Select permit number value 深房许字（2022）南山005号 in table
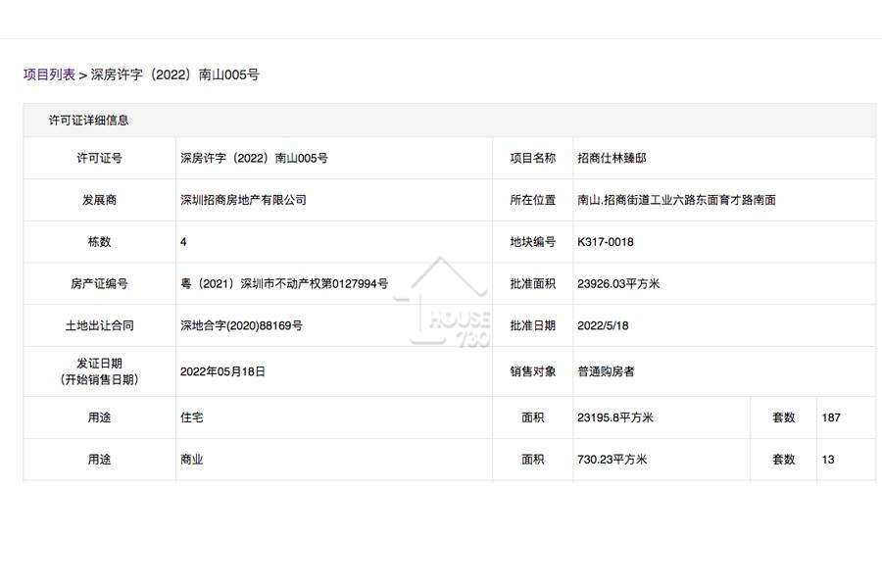This screenshot has height=588, width=882. click(254, 158)
